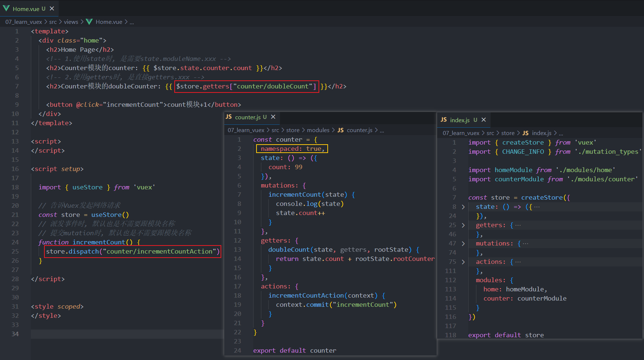Click 'export default counter' line

(x=295, y=350)
